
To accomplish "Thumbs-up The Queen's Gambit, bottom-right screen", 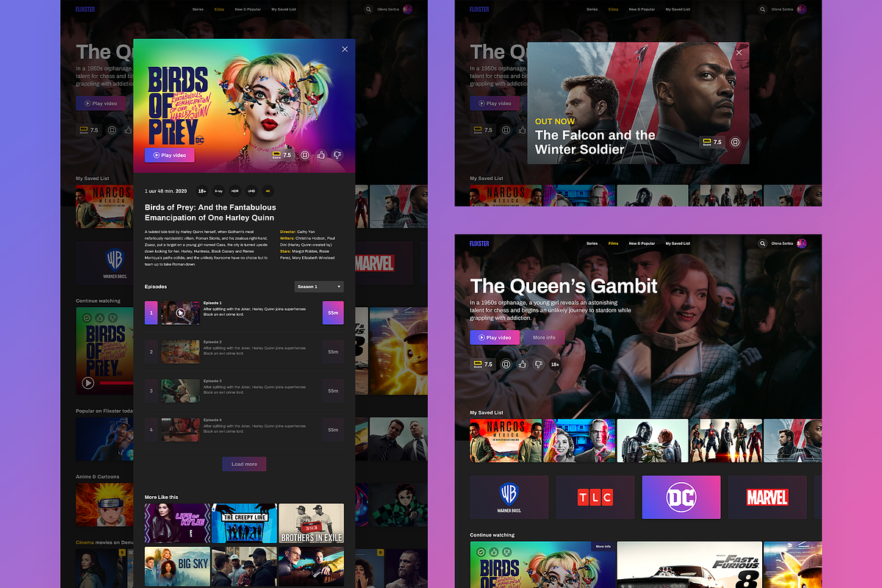I will (x=523, y=364).
